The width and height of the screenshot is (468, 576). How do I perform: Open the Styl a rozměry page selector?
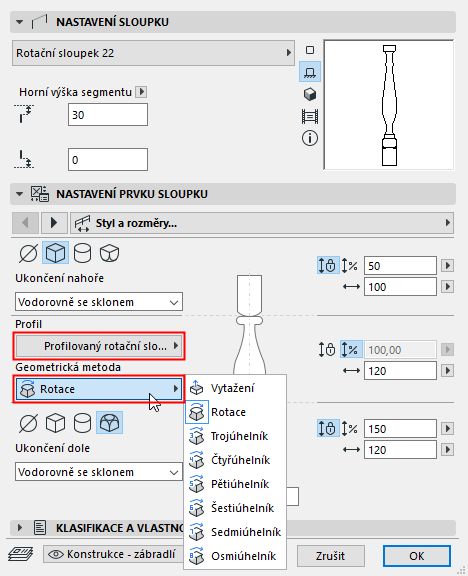click(x=262, y=223)
